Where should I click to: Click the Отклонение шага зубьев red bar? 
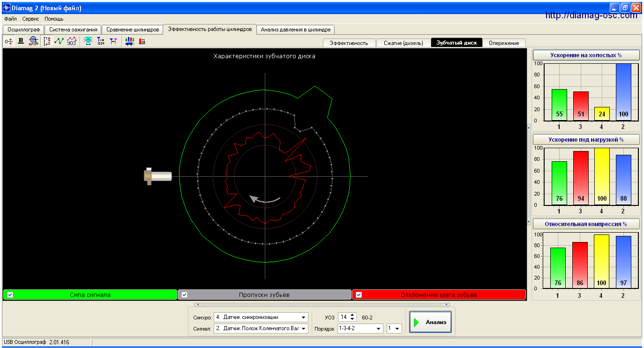tap(439, 295)
